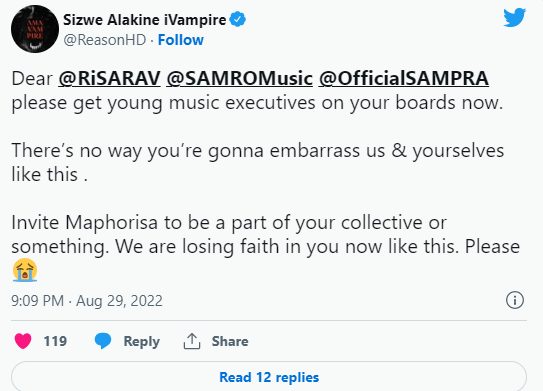543x391 pixels.
Task: Click the Twitter bird logo
Action: point(514,18)
